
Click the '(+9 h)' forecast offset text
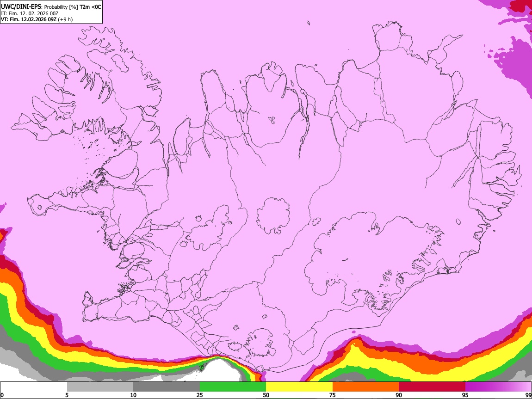click(x=65, y=19)
